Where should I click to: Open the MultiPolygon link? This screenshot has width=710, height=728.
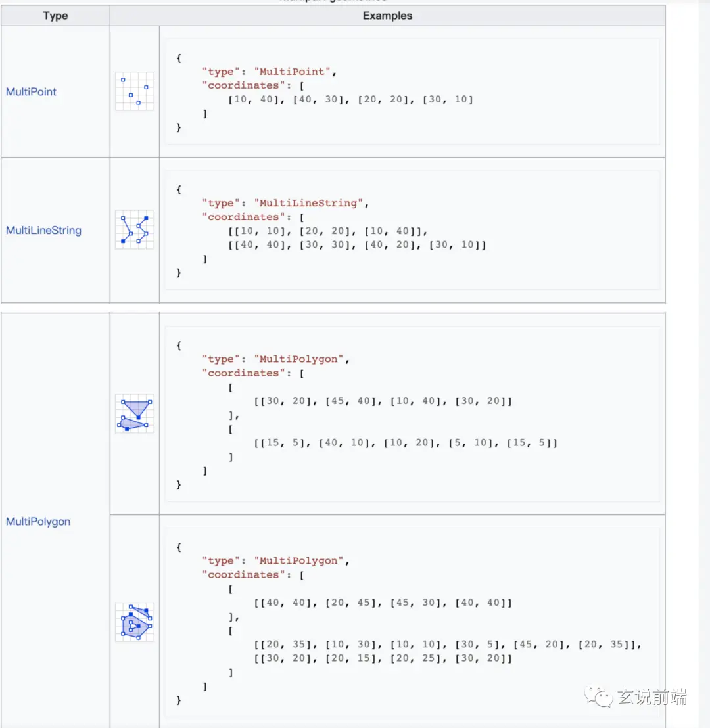(38, 522)
